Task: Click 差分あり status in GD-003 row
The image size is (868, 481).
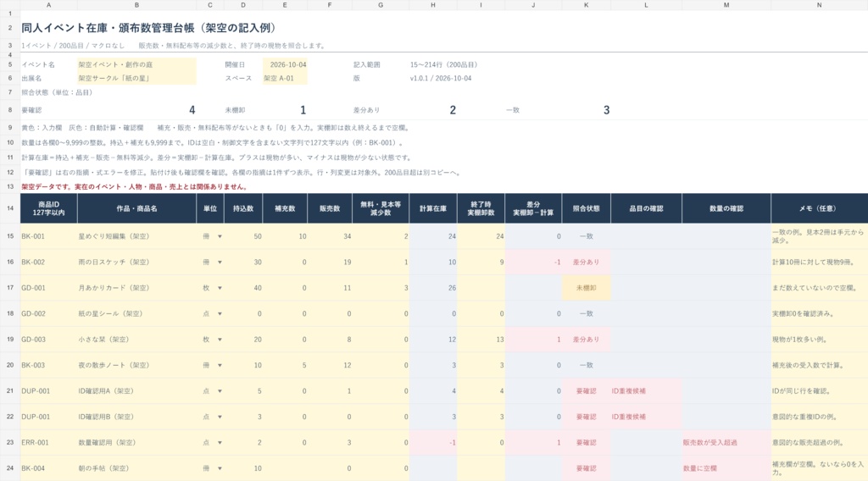Action: 586,340
